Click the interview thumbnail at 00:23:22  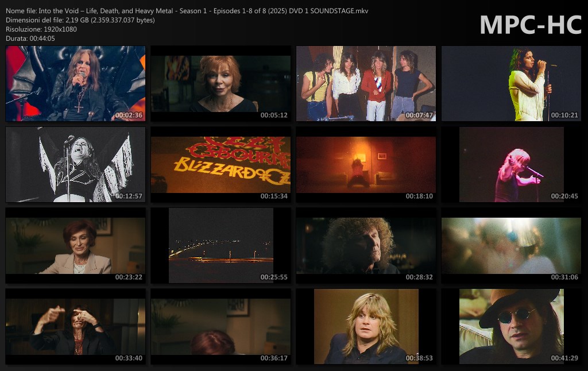click(75, 246)
